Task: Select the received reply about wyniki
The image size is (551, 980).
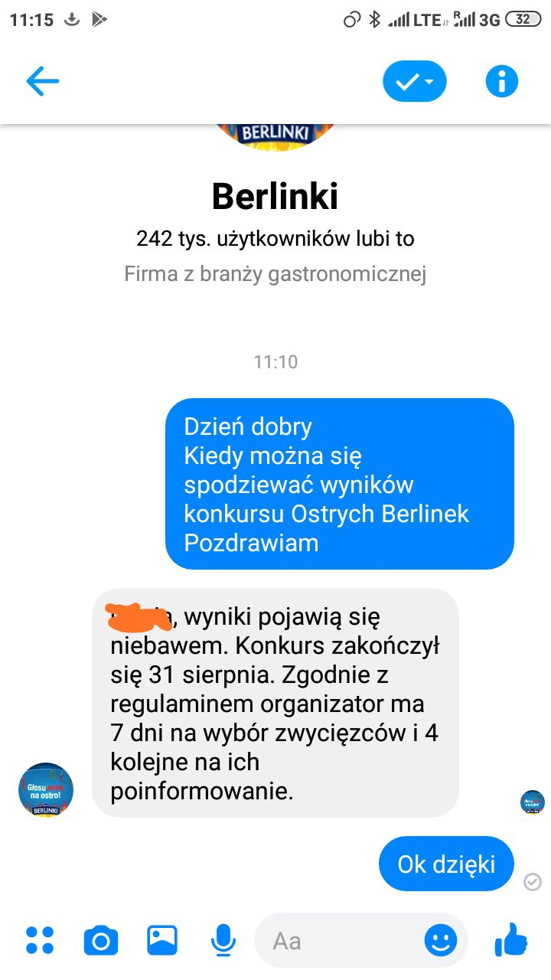Action: click(275, 703)
